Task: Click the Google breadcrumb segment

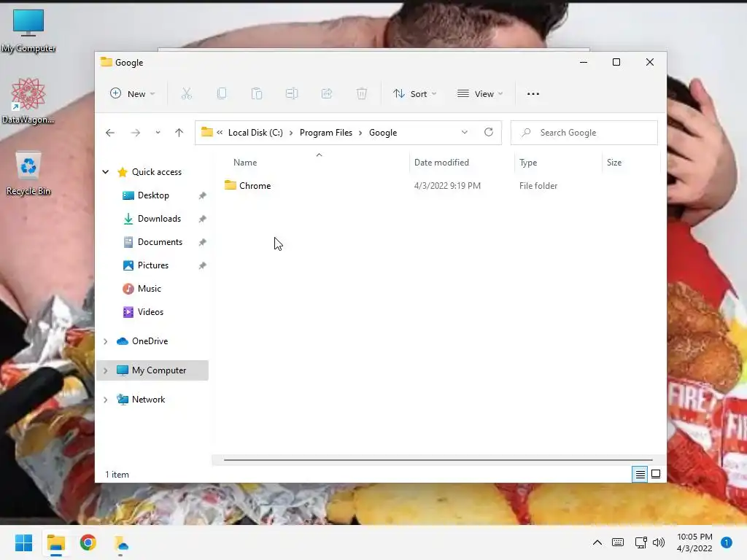Action: click(382, 133)
